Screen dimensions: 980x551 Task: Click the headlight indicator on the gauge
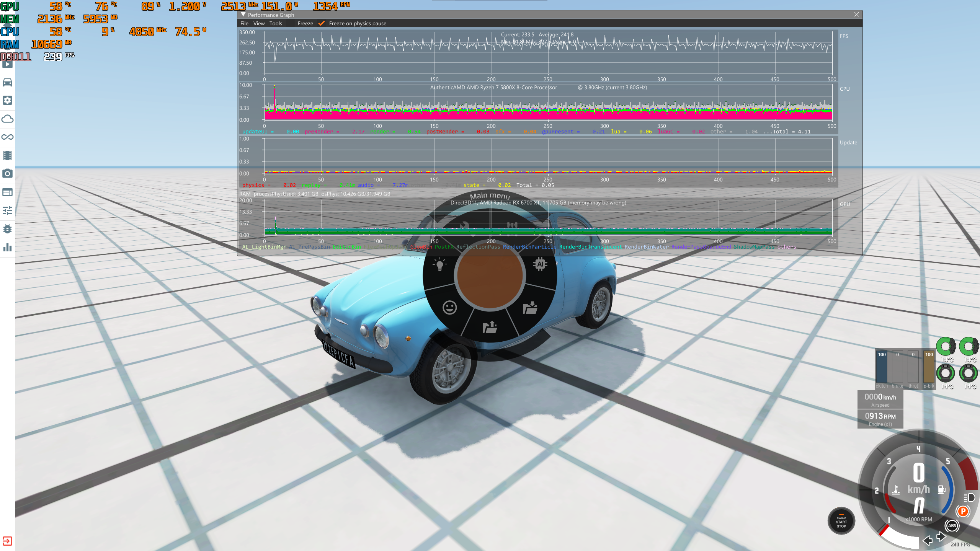point(969,497)
